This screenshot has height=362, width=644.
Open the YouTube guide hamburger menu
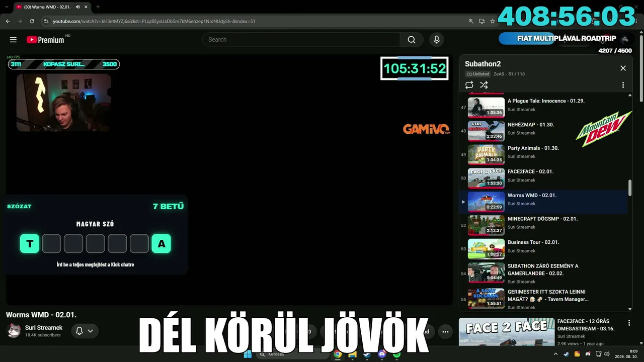pos(13,40)
